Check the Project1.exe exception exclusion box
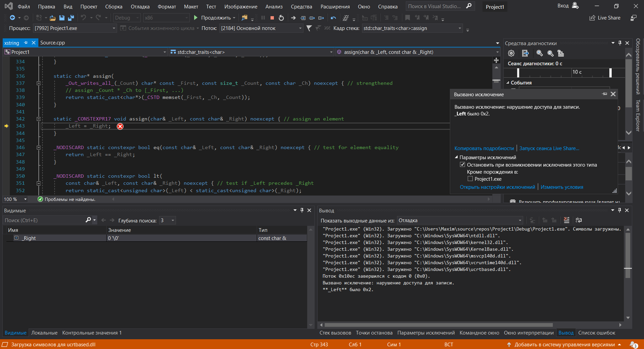 (x=470, y=179)
